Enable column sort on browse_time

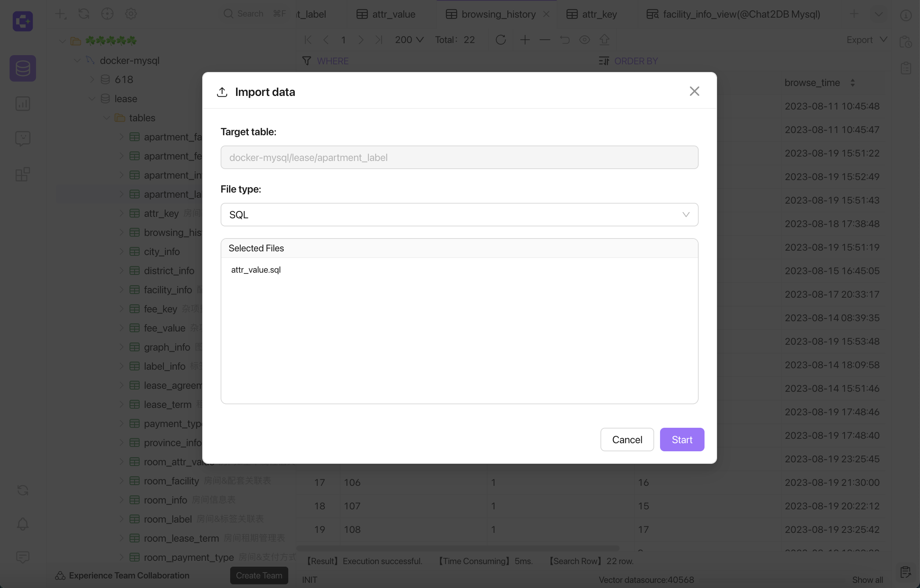852,82
